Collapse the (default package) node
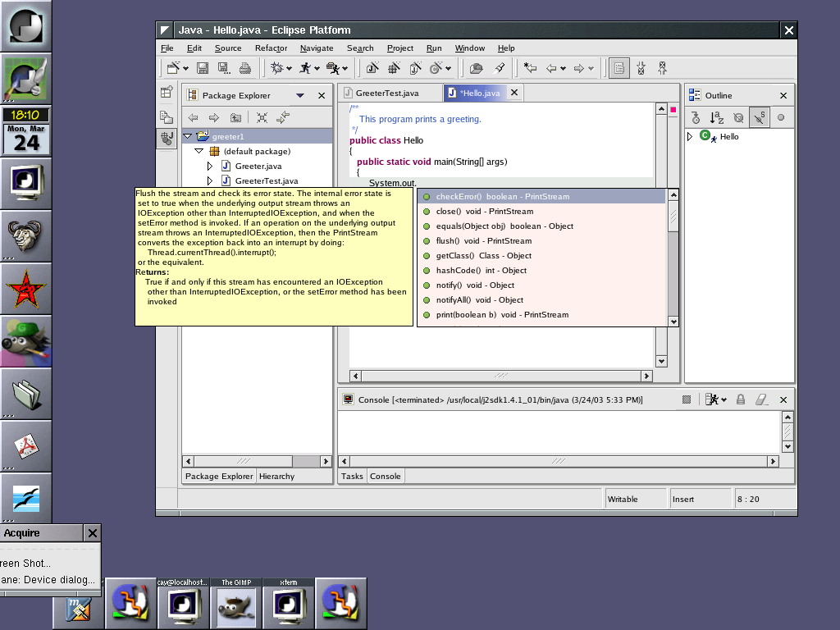This screenshot has width=840, height=630. coord(199,151)
